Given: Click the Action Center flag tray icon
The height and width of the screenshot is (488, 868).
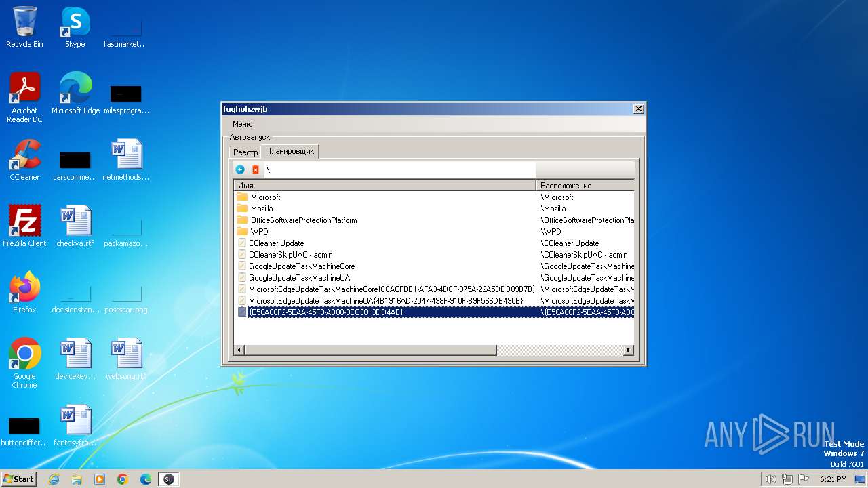Looking at the screenshot, I should (x=804, y=479).
